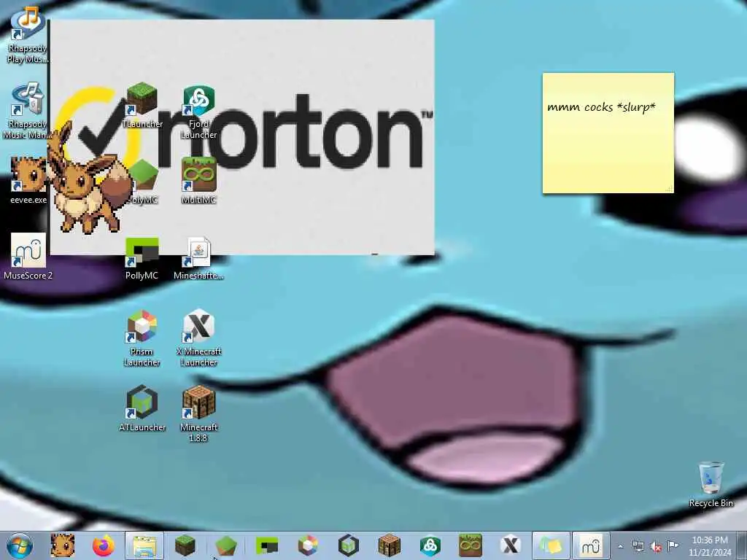747x560 pixels.
Task: Click X Minecraft Launcher taskbar icon
Action: click(x=511, y=545)
